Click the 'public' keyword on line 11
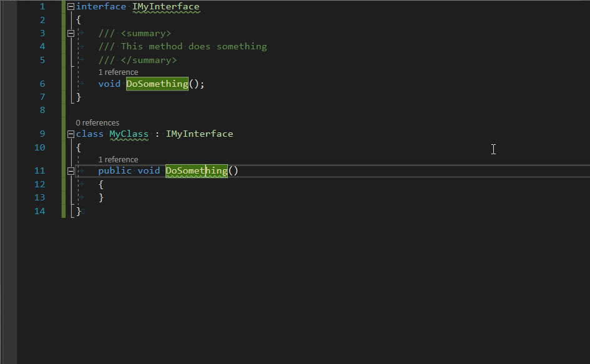The height and width of the screenshot is (364, 590). (115, 171)
